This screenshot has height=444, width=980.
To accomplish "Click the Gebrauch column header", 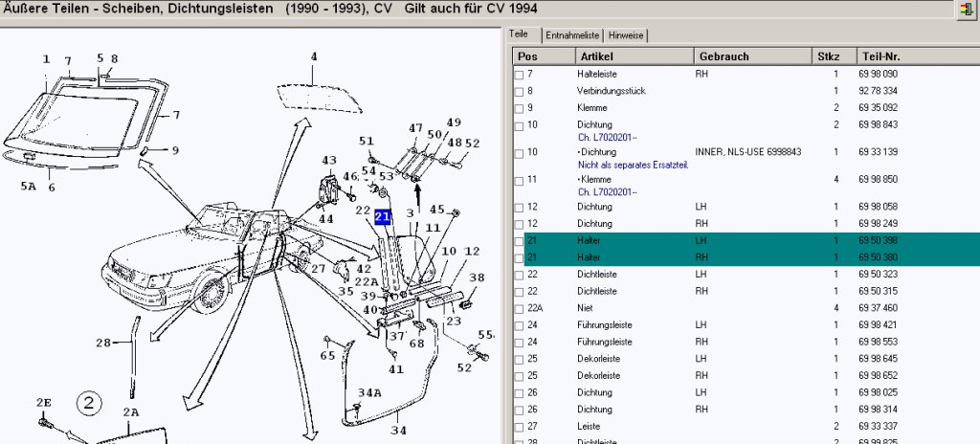I will point(752,56).
